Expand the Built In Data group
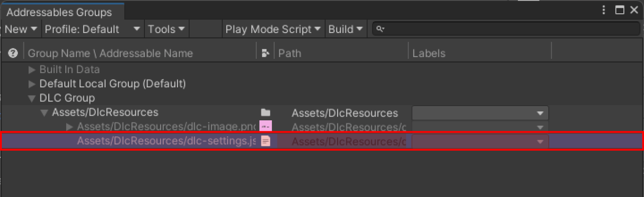The width and height of the screenshot is (644, 197). point(32,70)
